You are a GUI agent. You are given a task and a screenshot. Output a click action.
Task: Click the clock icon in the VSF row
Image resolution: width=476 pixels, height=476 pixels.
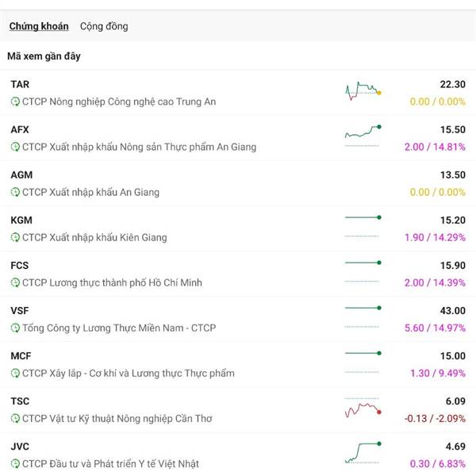(15, 328)
